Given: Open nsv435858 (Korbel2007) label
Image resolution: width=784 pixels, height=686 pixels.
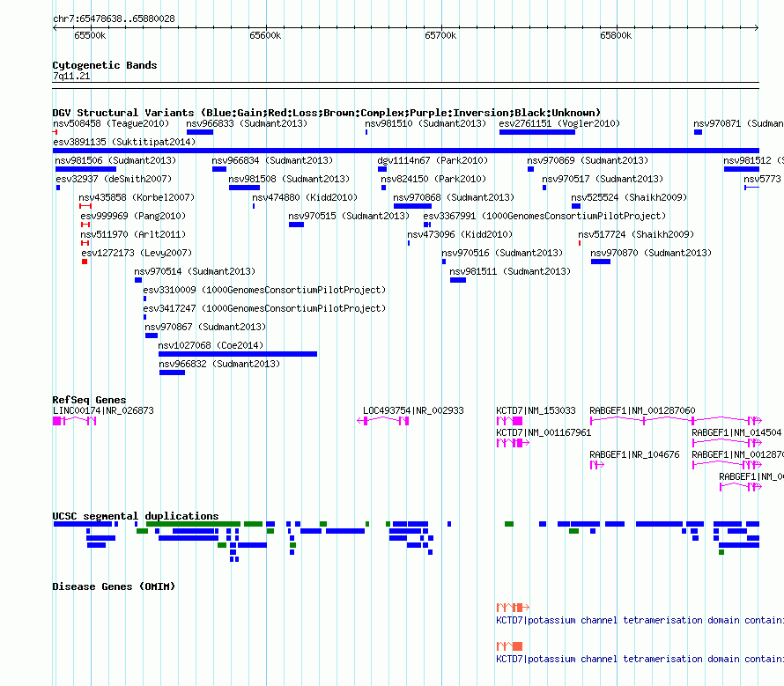Looking at the screenshot, I should [137, 197].
